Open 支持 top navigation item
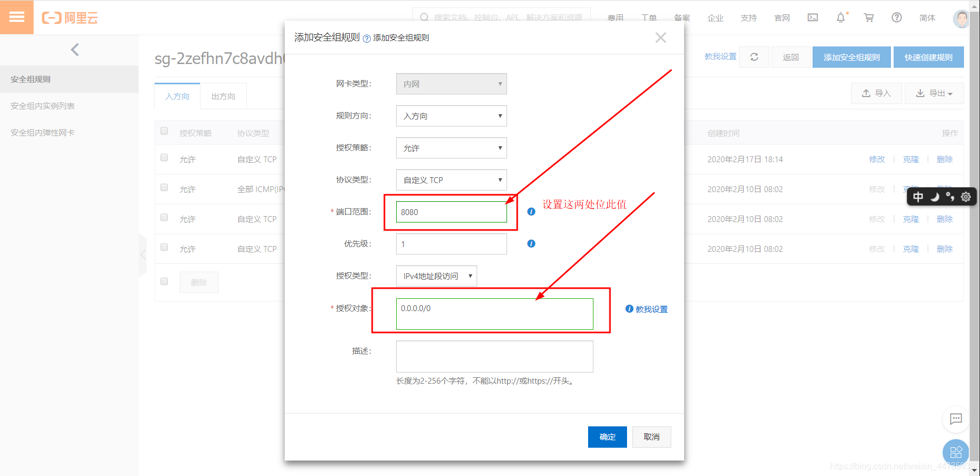980x476 pixels. point(749,18)
